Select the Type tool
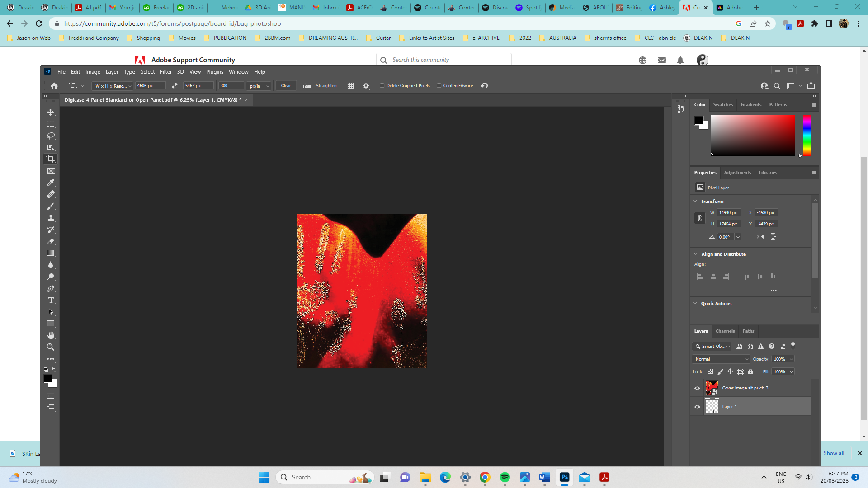 (x=51, y=300)
